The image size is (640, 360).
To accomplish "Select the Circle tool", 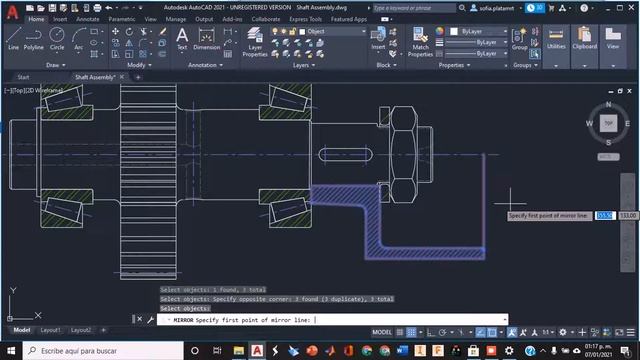I will click(x=57, y=39).
